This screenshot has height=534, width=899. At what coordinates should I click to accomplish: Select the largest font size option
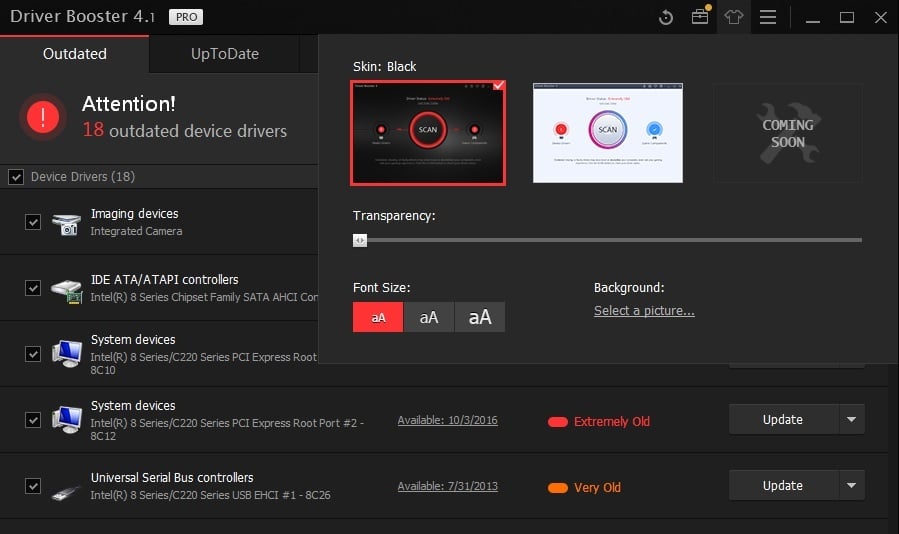[x=480, y=317]
